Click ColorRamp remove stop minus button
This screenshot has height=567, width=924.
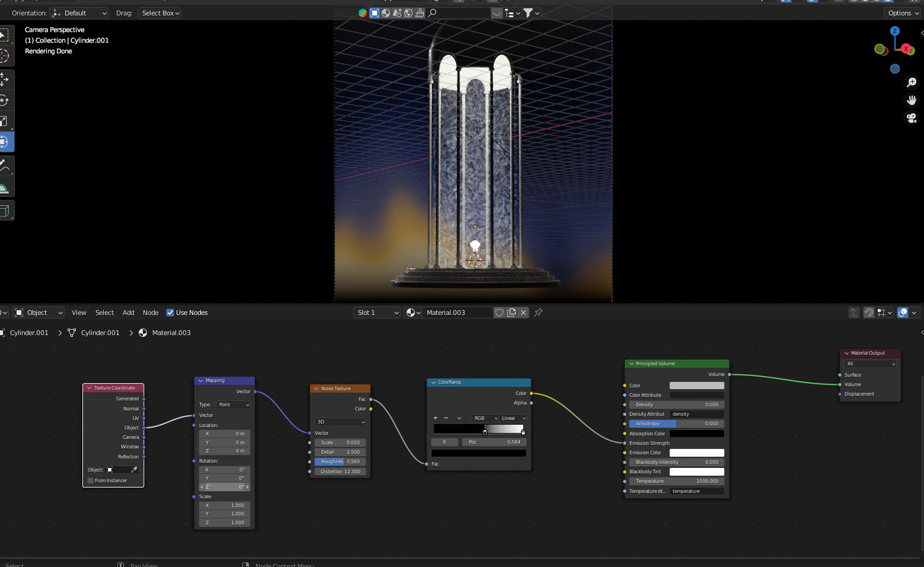point(446,418)
